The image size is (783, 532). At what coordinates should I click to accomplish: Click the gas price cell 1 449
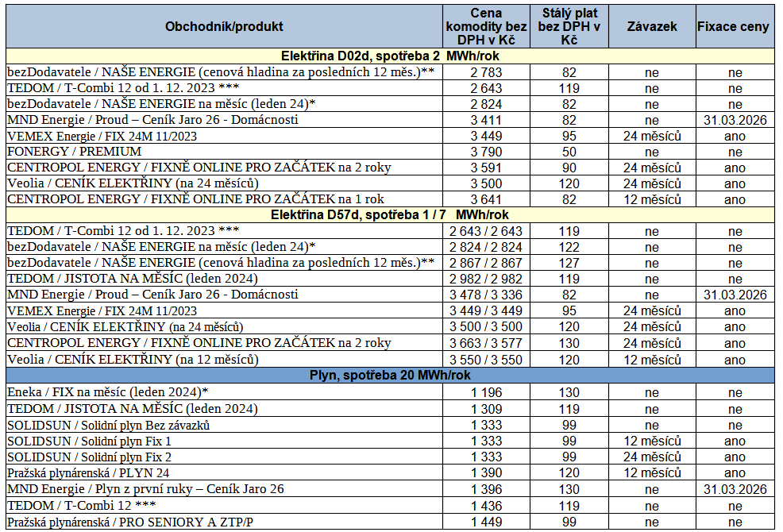pos(486,522)
